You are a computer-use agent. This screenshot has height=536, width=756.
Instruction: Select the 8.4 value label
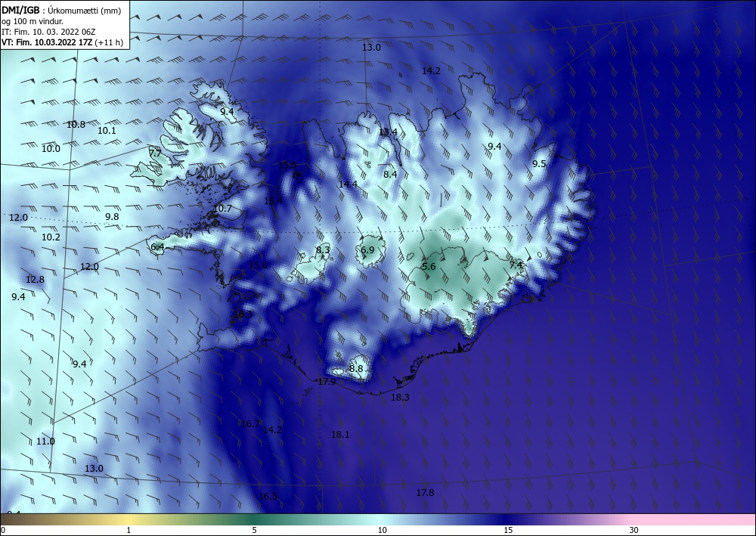(x=390, y=175)
